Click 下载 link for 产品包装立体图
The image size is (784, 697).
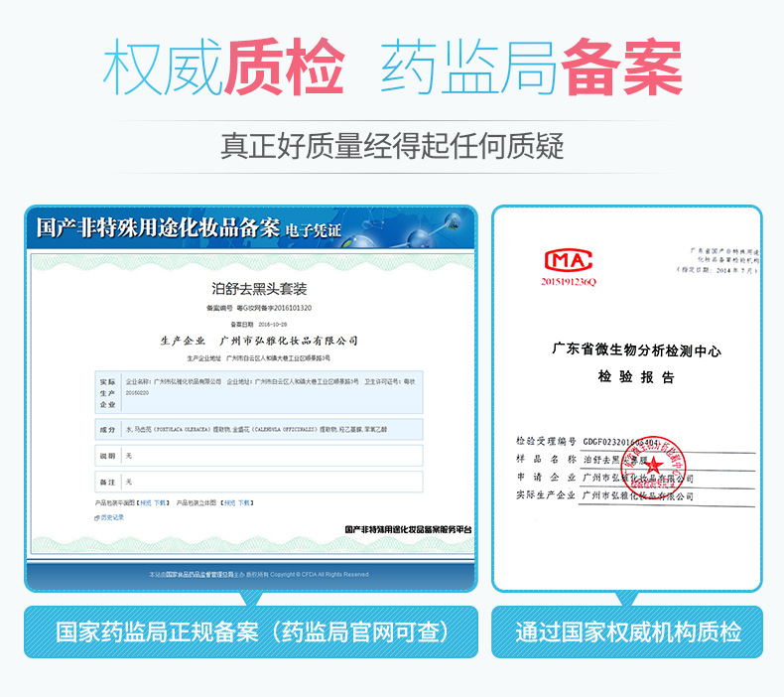pyautogui.click(x=245, y=503)
